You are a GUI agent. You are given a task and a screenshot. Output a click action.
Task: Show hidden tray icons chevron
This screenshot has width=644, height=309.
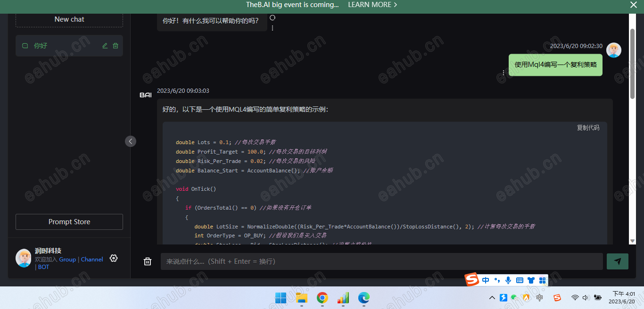[x=492, y=298]
